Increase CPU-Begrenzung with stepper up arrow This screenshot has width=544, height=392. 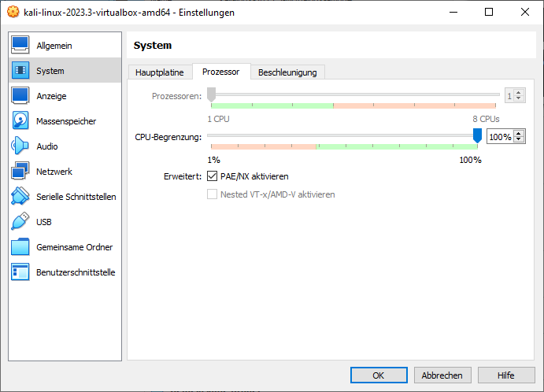519,134
